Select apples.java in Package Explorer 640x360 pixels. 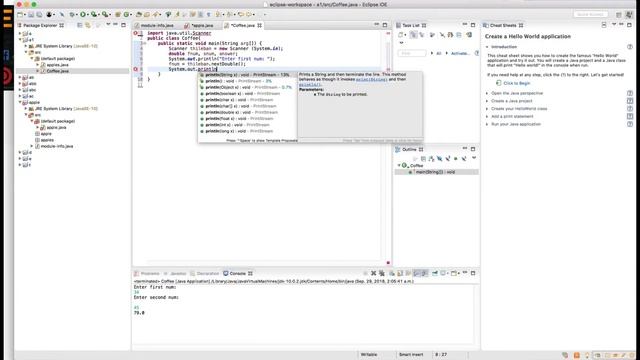pos(57,65)
